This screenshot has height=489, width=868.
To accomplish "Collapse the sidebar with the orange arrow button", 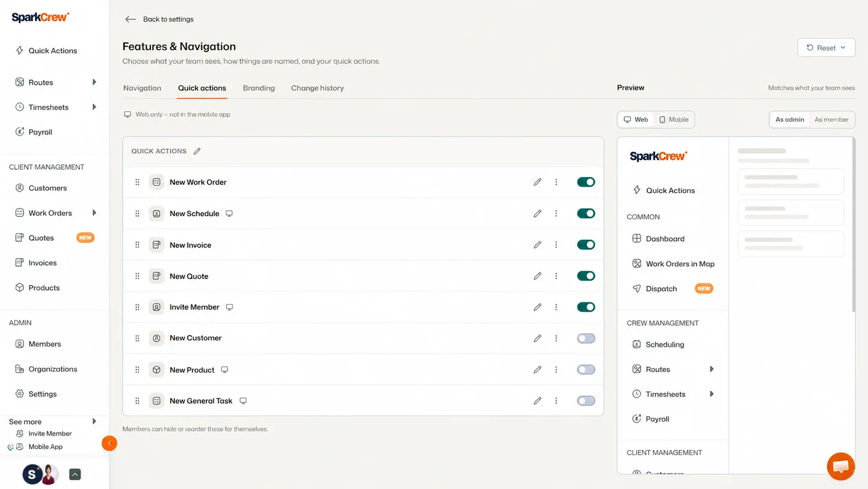I will tap(109, 443).
